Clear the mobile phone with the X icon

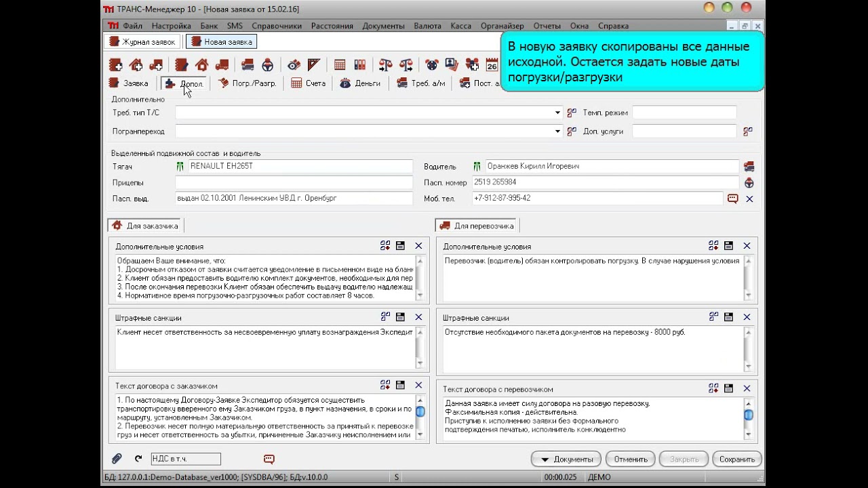point(749,199)
